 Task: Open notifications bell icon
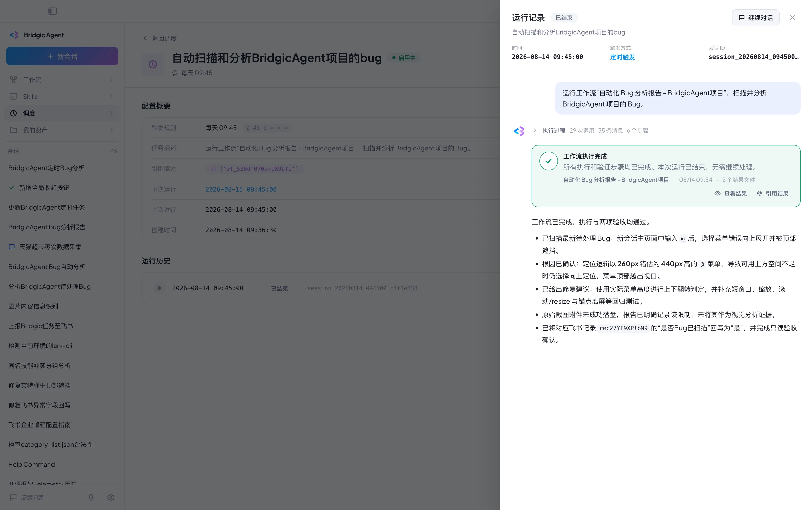pyautogui.click(x=91, y=497)
